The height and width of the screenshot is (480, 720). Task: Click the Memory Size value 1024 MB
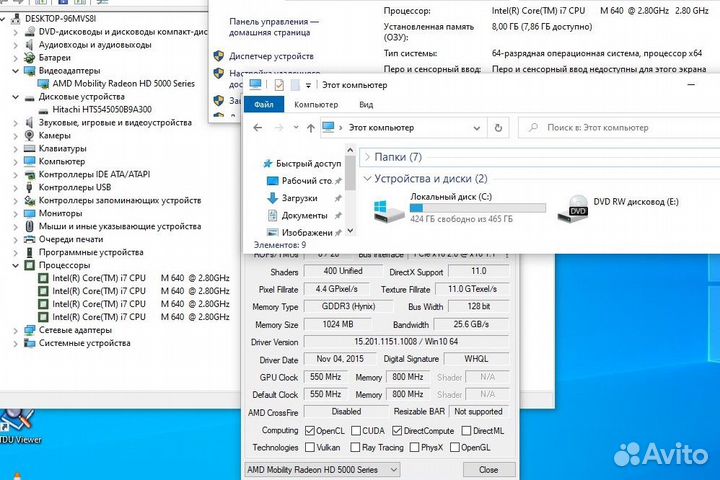(338, 324)
